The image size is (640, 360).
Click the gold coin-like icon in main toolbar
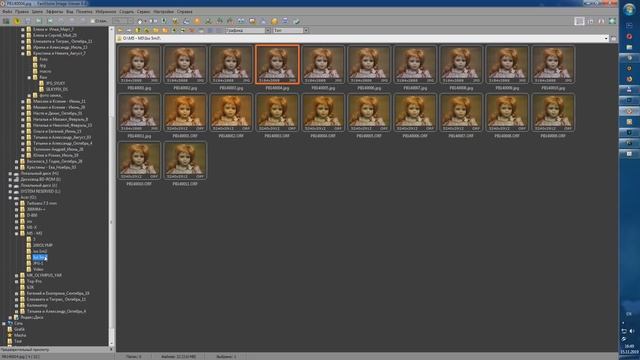tap(274, 20)
